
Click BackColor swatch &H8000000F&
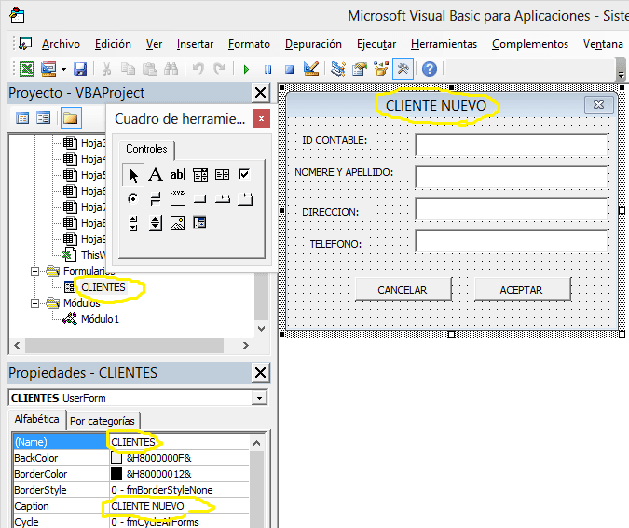(116, 458)
